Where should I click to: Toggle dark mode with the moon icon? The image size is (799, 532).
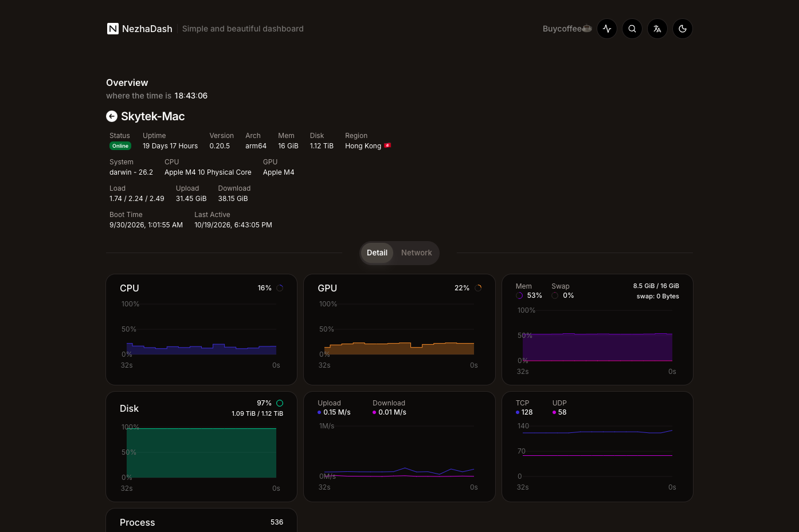tap(683, 29)
